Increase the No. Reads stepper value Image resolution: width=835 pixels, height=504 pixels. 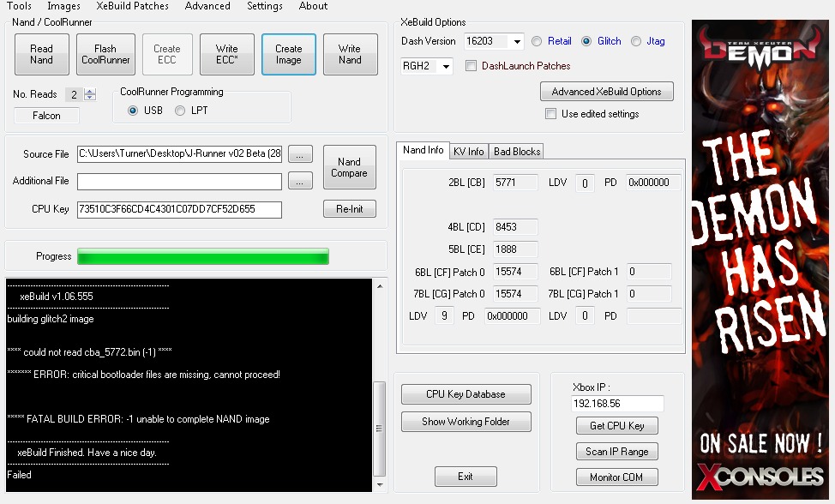coord(91,91)
